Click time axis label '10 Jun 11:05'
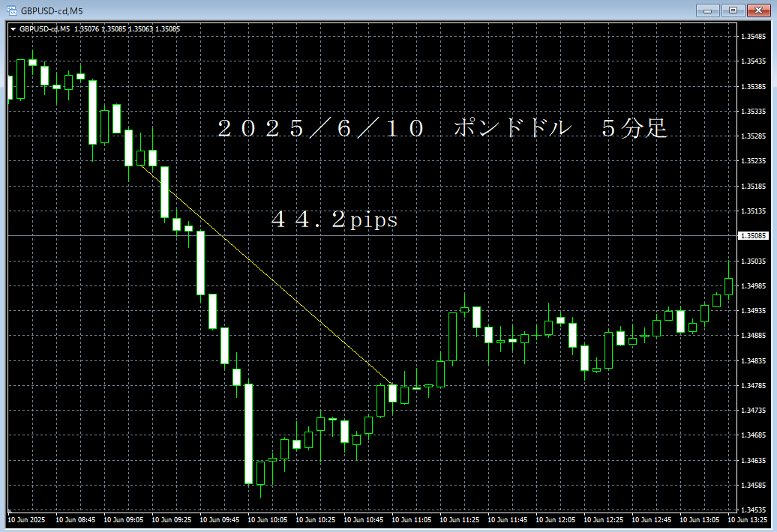Image resolution: width=777 pixels, height=532 pixels. (411, 520)
